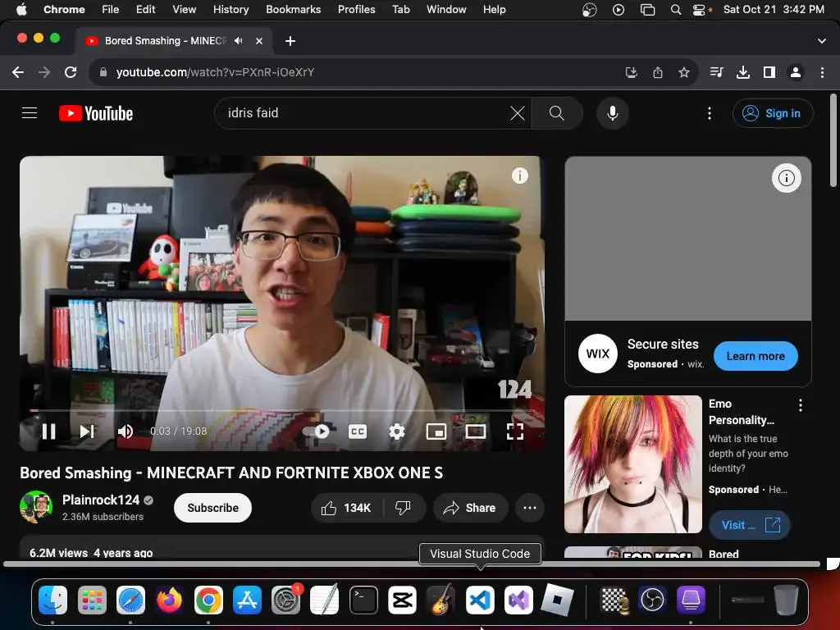Open options menu for Emo Personality ad
The image size is (840, 630).
[801, 405]
